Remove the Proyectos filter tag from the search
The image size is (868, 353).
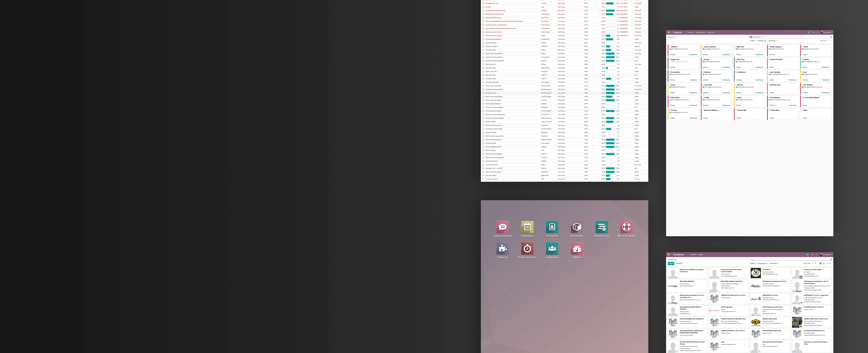point(759,37)
